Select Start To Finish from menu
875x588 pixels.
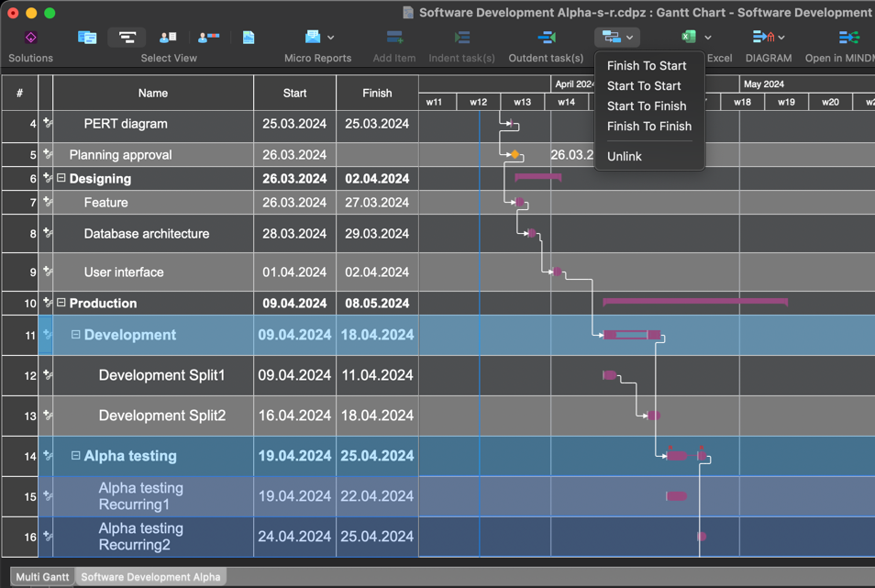click(647, 106)
